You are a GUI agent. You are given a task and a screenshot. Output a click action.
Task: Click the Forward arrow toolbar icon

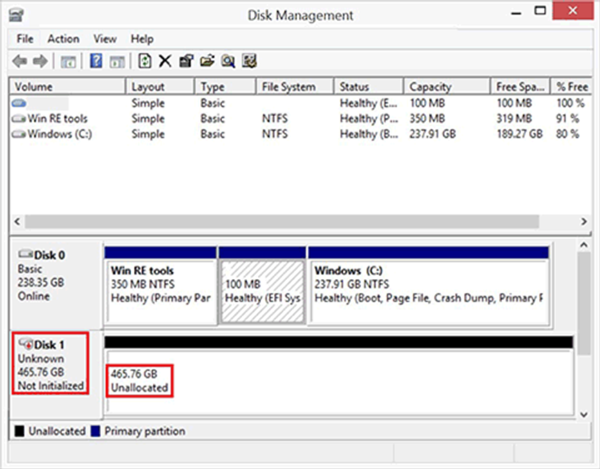coord(40,61)
